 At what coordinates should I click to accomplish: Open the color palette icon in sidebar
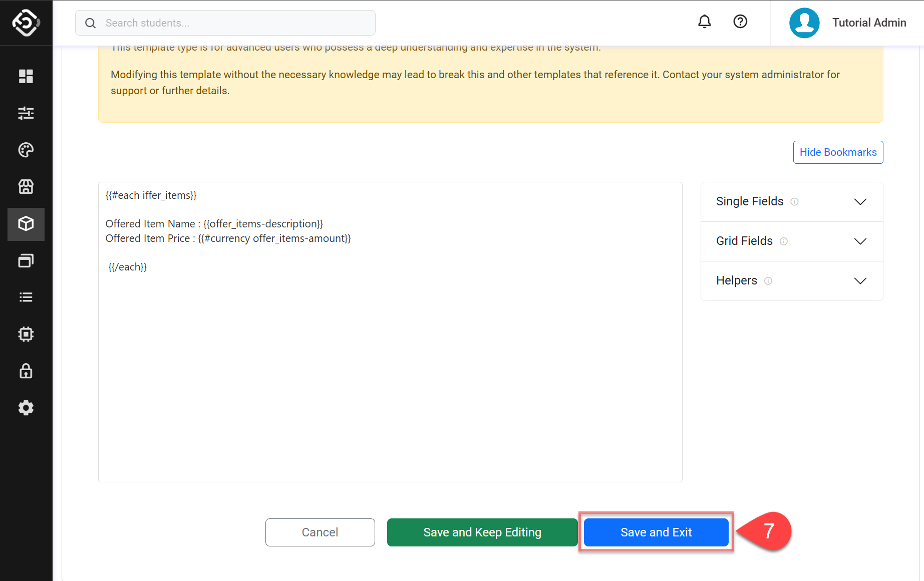(x=26, y=150)
